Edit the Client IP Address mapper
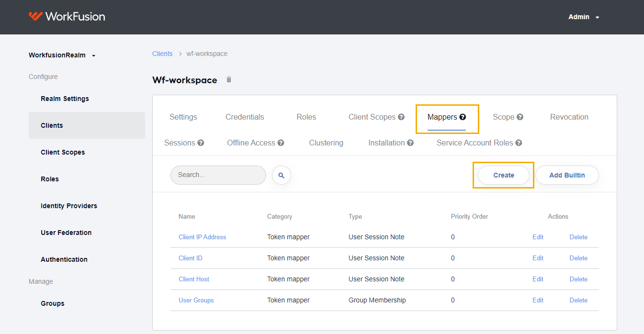 (x=538, y=237)
